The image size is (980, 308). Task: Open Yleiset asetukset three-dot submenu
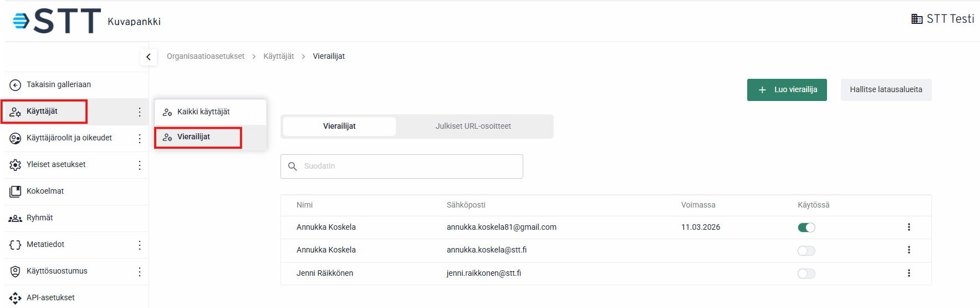[140, 165]
